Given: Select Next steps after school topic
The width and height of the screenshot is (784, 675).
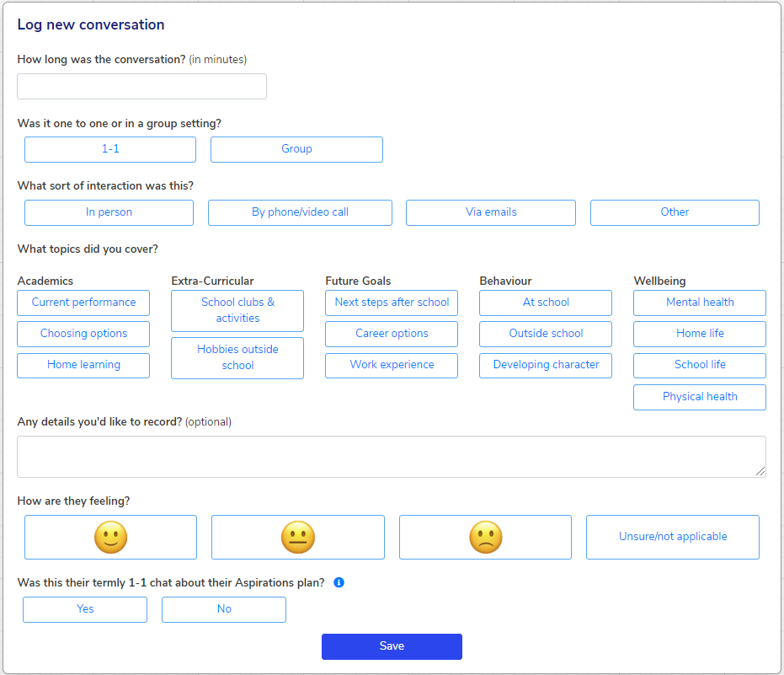Looking at the screenshot, I should (392, 303).
